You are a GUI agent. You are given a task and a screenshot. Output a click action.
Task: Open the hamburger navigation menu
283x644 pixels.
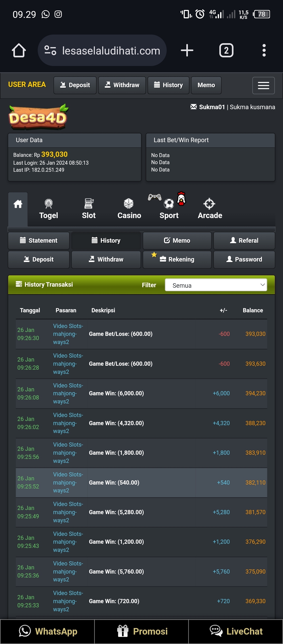(x=263, y=85)
